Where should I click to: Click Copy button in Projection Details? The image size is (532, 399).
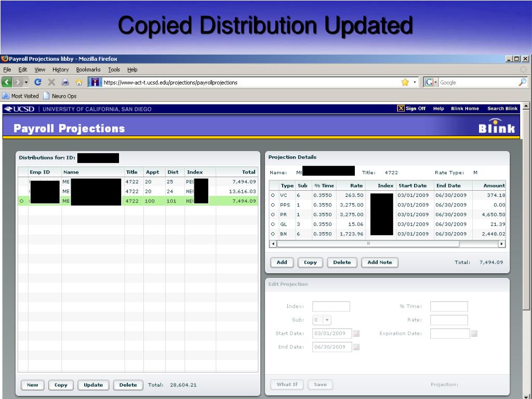click(310, 262)
